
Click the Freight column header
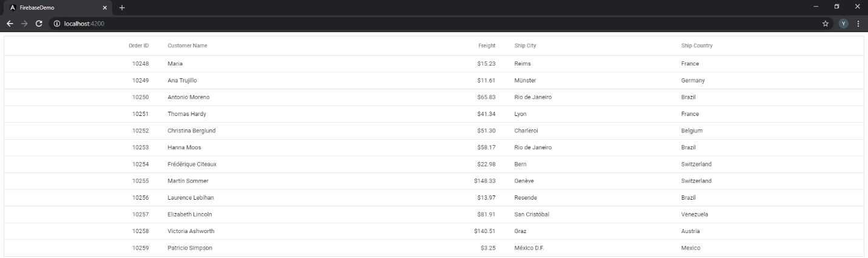pyautogui.click(x=487, y=46)
